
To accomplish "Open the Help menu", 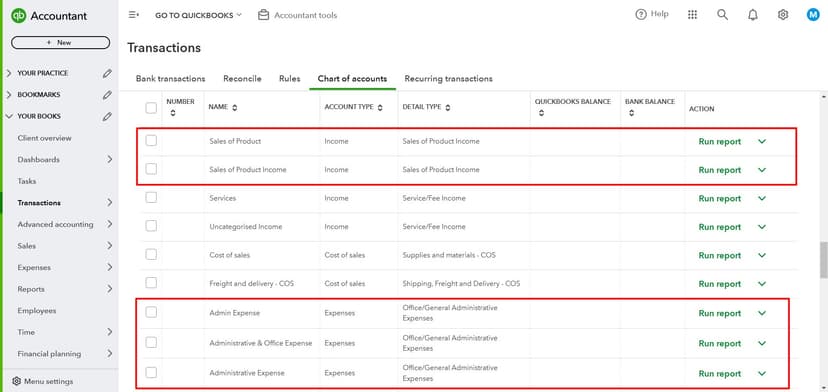I will [652, 14].
